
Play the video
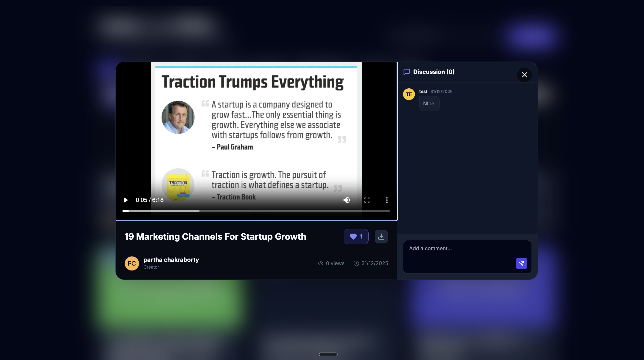(126, 200)
